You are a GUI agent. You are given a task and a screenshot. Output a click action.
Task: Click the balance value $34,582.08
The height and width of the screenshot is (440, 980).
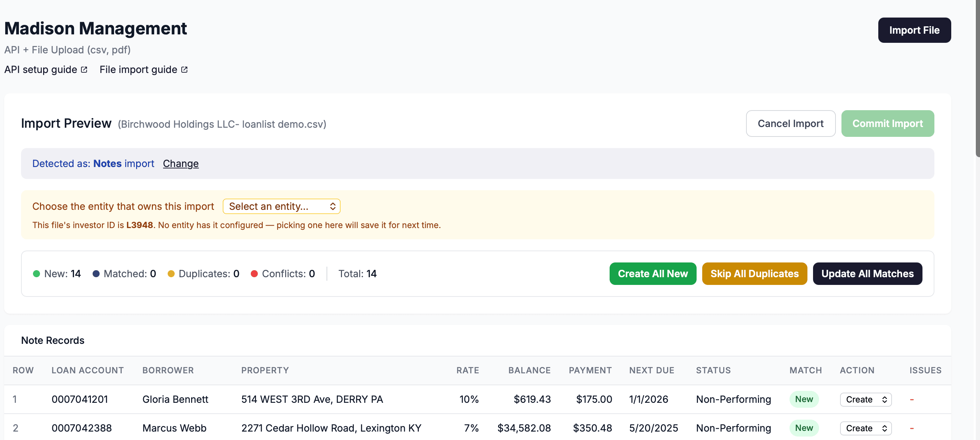click(524, 428)
